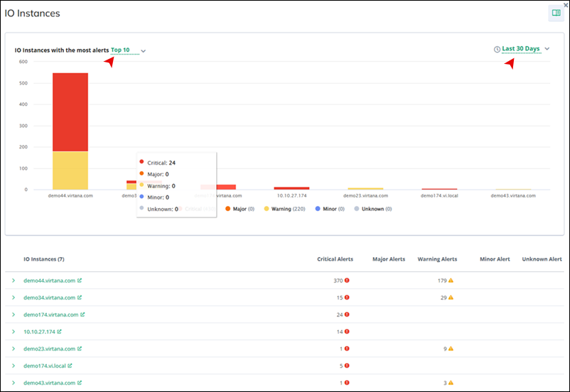Image resolution: width=570 pixels, height=392 pixels.
Task: Expand the demo44.virtana.com row
Action: pyautogui.click(x=13, y=281)
